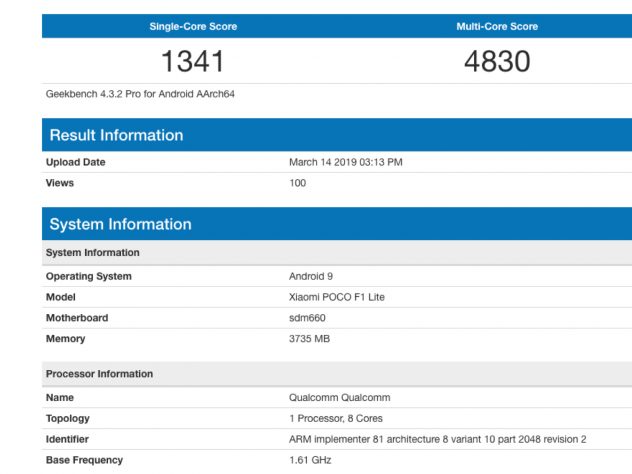The image size is (632, 474).
Task: Click the blue Result Information section header
Action: (x=116, y=135)
